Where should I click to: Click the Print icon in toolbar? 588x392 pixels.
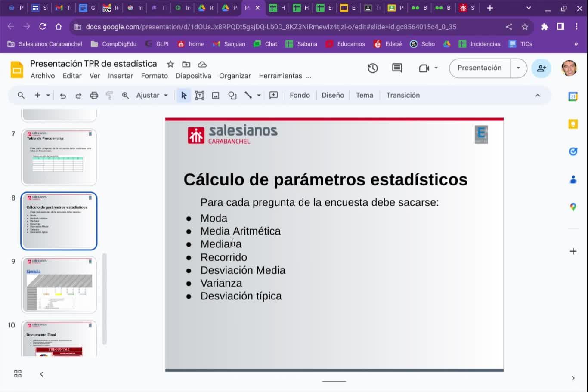click(x=94, y=96)
